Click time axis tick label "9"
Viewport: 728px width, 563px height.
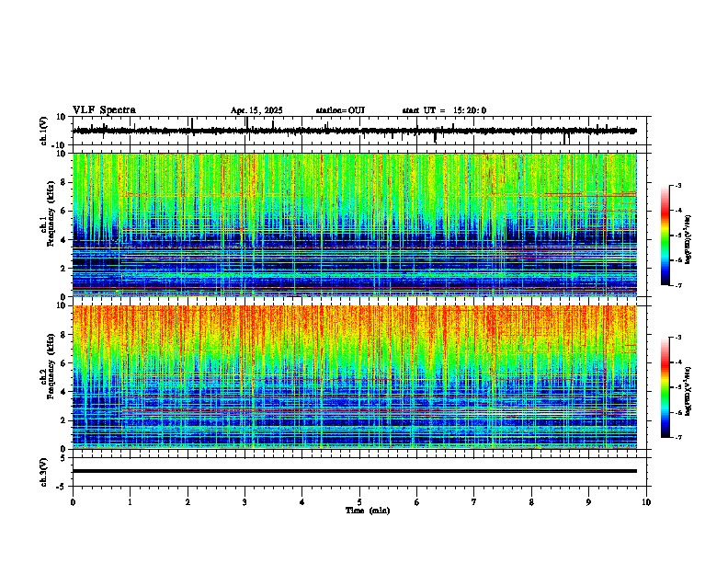pos(588,502)
